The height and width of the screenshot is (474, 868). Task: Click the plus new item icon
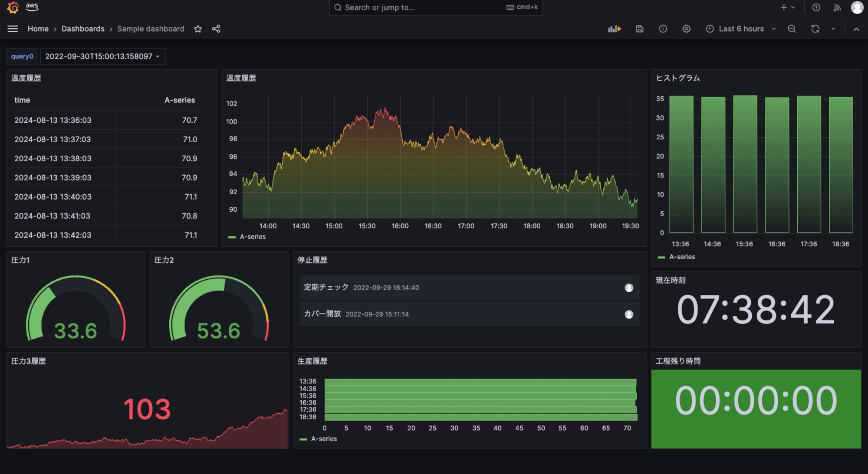click(x=783, y=7)
